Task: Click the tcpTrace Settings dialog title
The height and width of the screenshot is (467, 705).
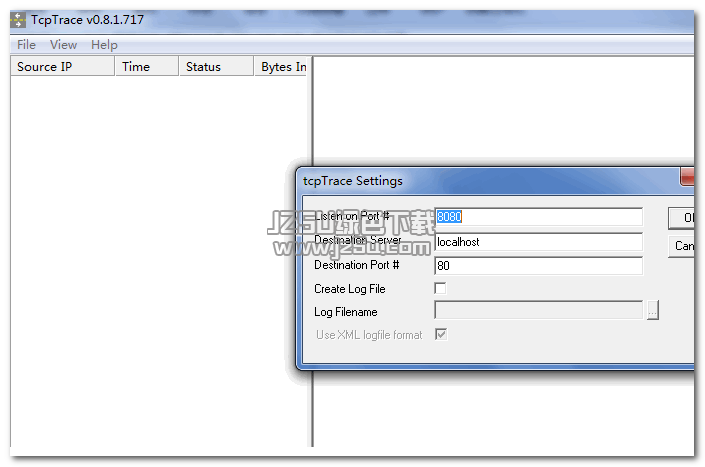Action: [x=353, y=181]
